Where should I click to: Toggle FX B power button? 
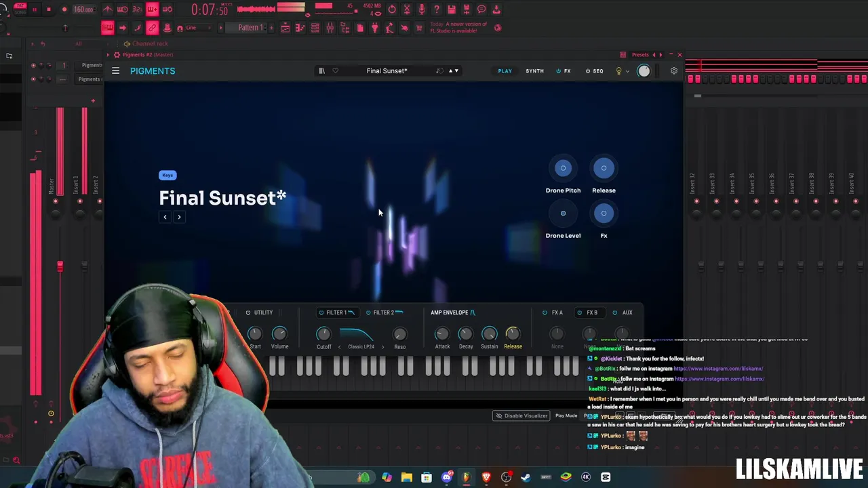pos(579,312)
